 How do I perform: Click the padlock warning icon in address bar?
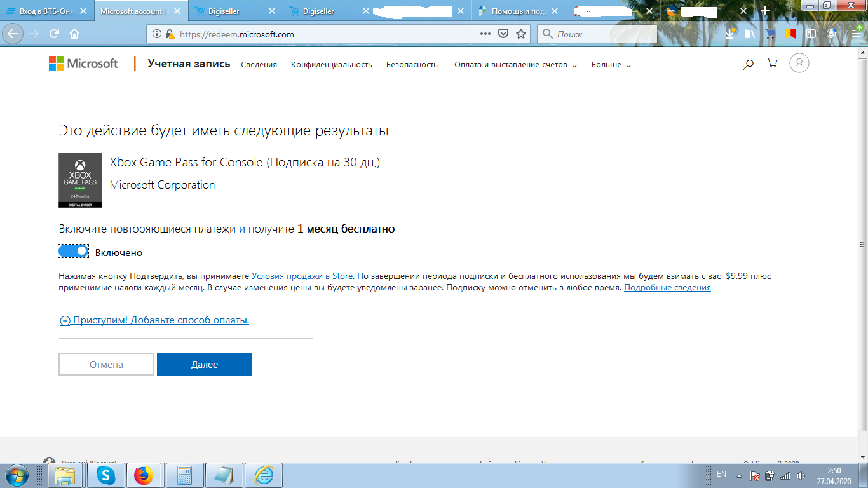coord(169,34)
